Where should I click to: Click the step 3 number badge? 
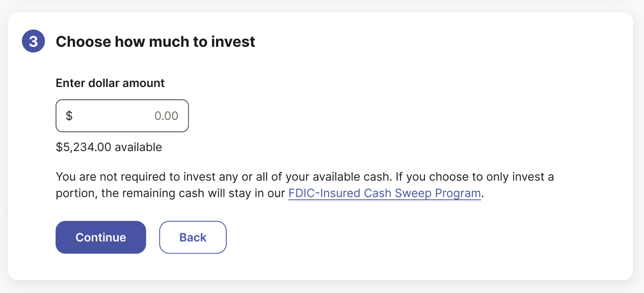click(x=34, y=41)
